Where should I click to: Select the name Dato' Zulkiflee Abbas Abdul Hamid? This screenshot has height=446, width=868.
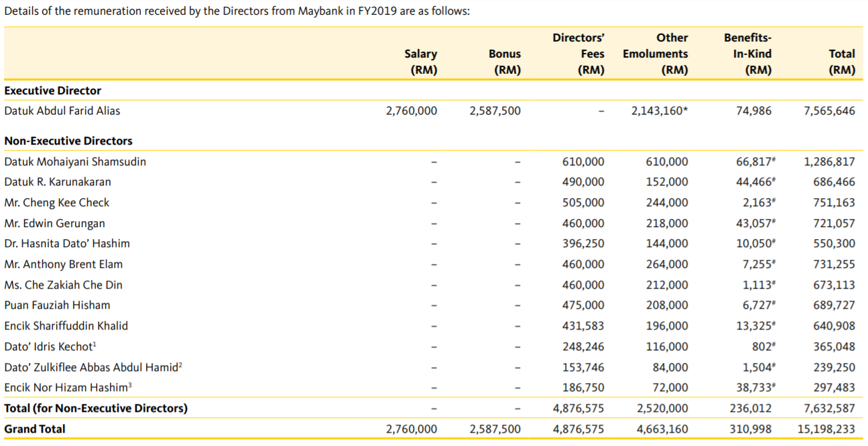pos(93,367)
